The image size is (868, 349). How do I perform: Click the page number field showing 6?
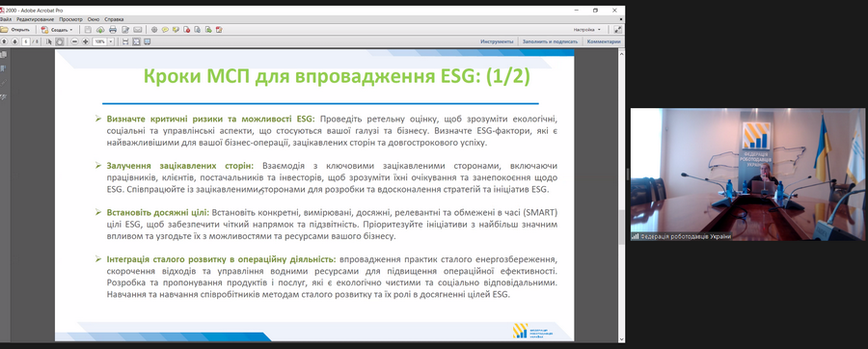coord(26,41)
